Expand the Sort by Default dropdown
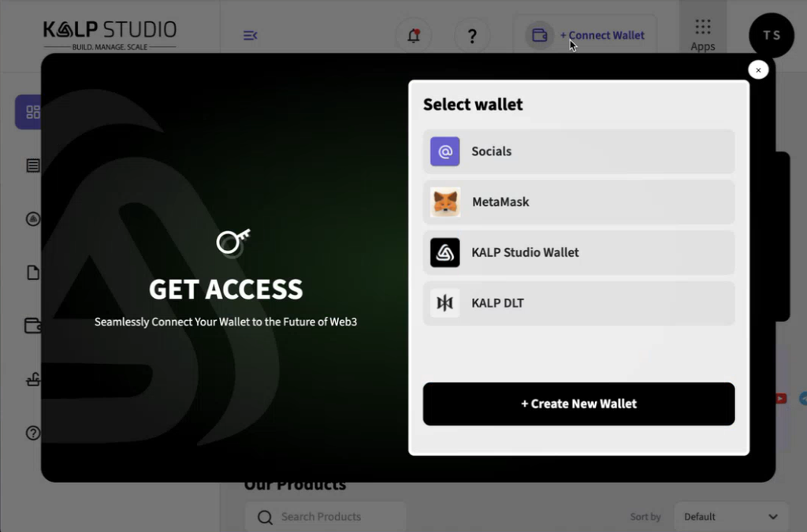 [731, 517]
